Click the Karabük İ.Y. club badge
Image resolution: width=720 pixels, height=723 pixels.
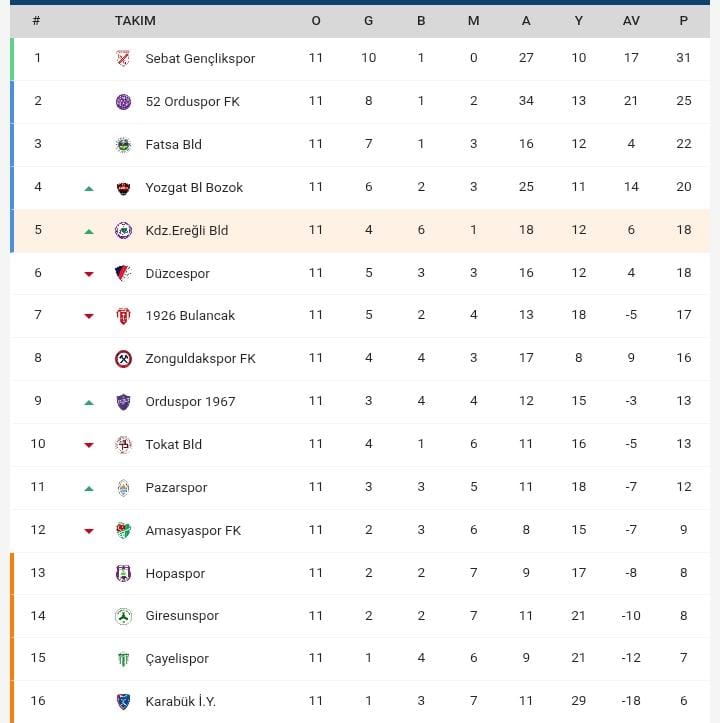click(x=123, y=701)
